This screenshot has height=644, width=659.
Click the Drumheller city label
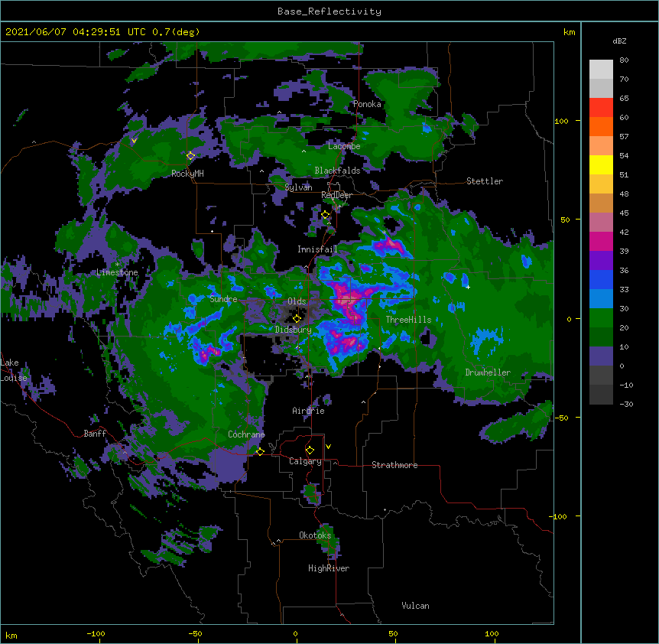[488, 372]
